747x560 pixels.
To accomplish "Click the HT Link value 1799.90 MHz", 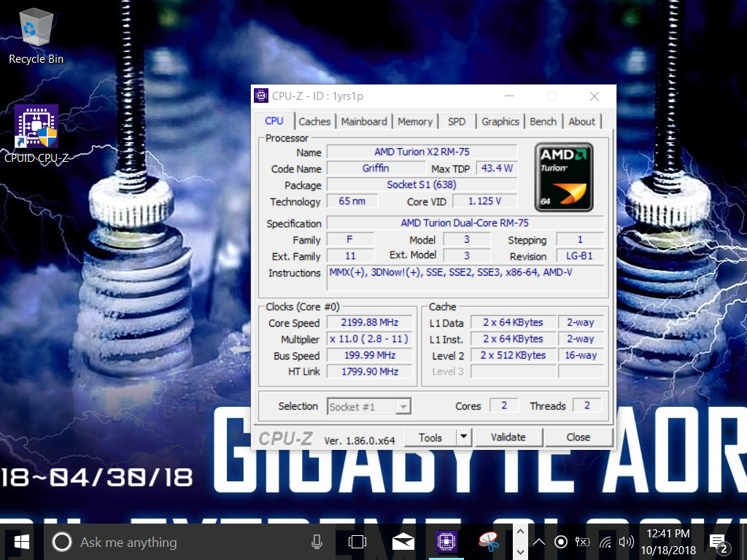I will (x=369, y=371).
